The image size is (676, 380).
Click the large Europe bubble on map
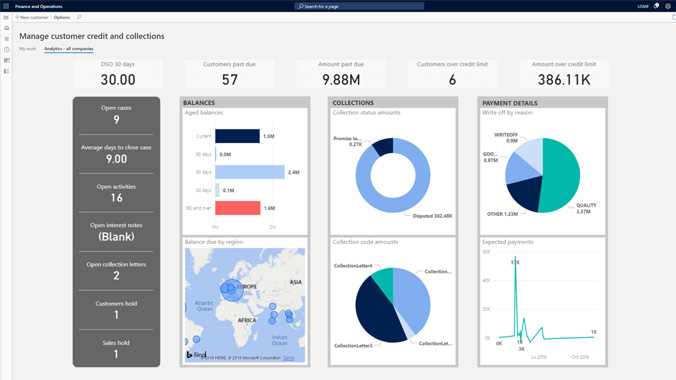point(232,290)
